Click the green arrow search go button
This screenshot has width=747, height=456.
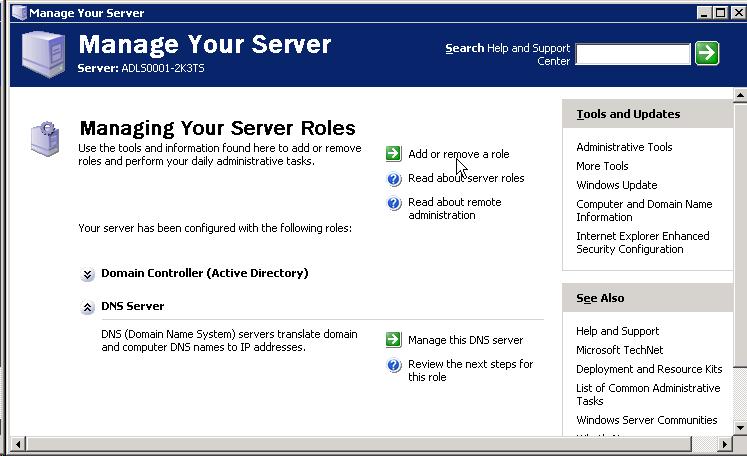pos(707,53)
